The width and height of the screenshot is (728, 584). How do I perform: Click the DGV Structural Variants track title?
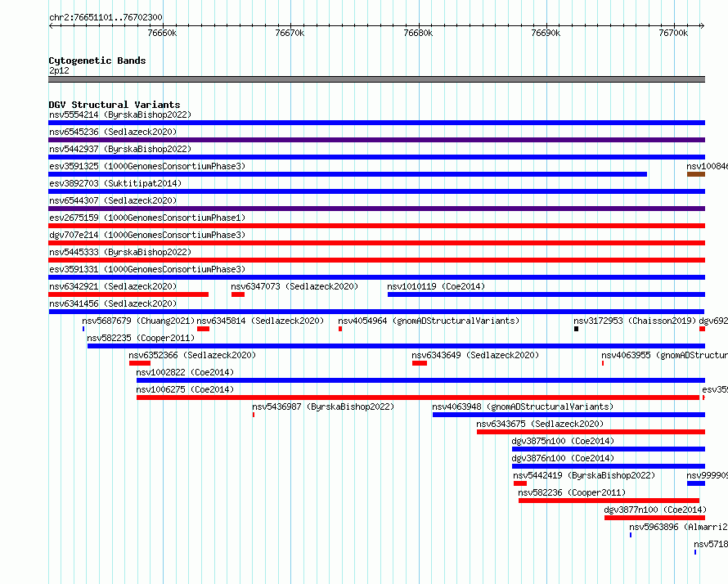(115, 105)
